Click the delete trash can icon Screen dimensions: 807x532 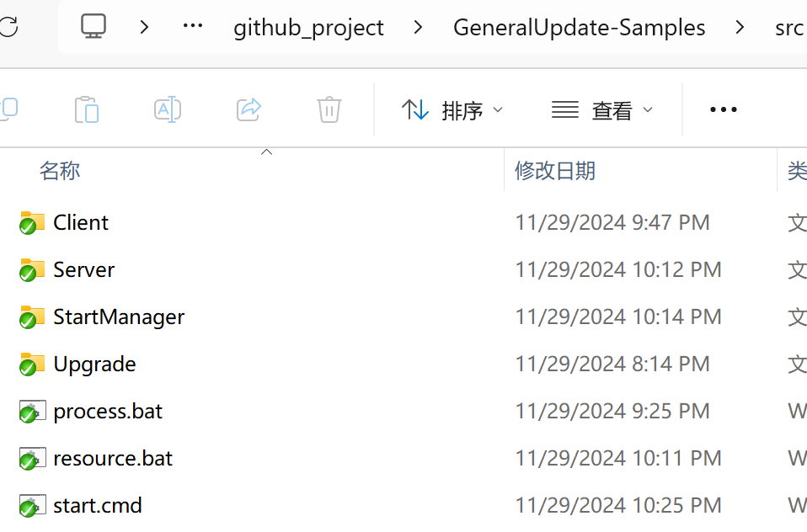(329, 109)
